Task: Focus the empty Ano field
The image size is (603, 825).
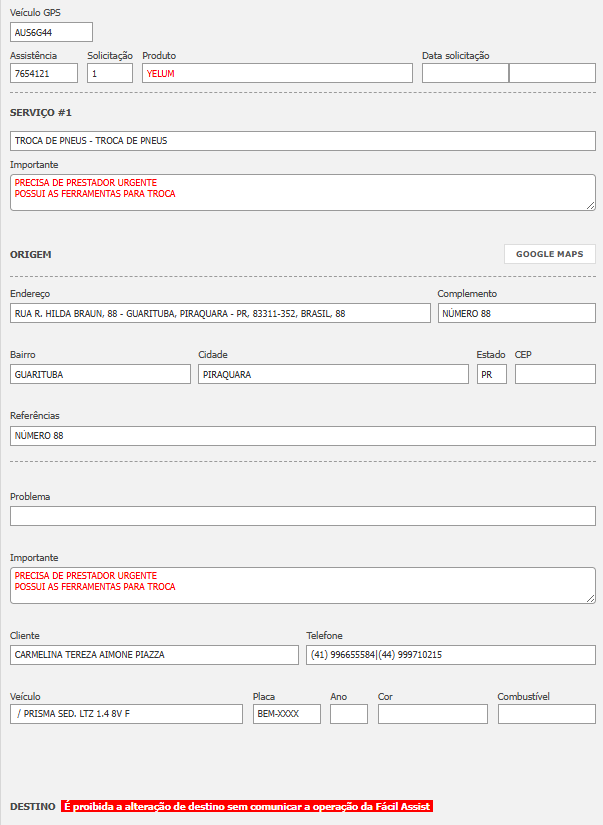Action: pos(348,714)
